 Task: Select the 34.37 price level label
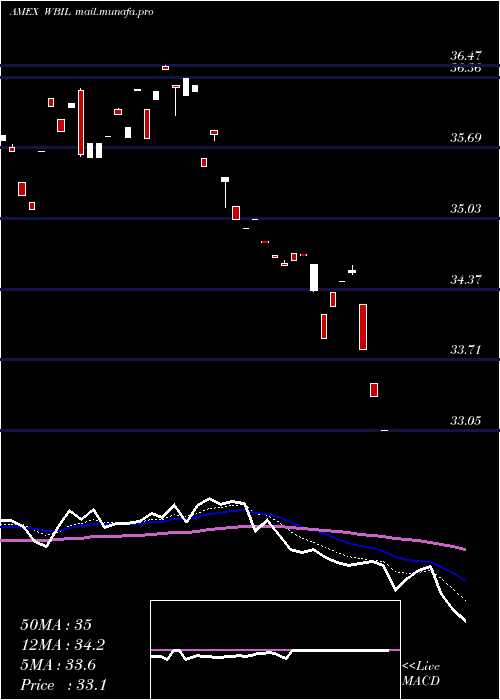466,280
